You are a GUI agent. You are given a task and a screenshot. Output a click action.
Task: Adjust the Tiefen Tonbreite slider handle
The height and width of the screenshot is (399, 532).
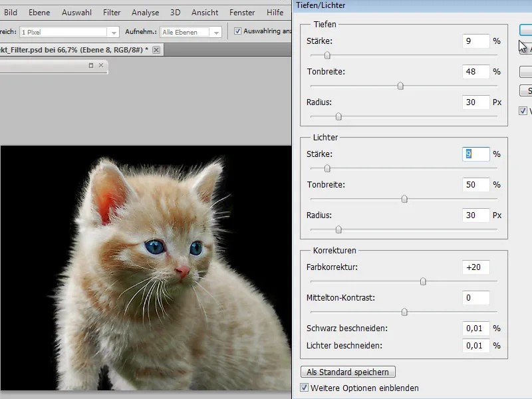[400, 86]
